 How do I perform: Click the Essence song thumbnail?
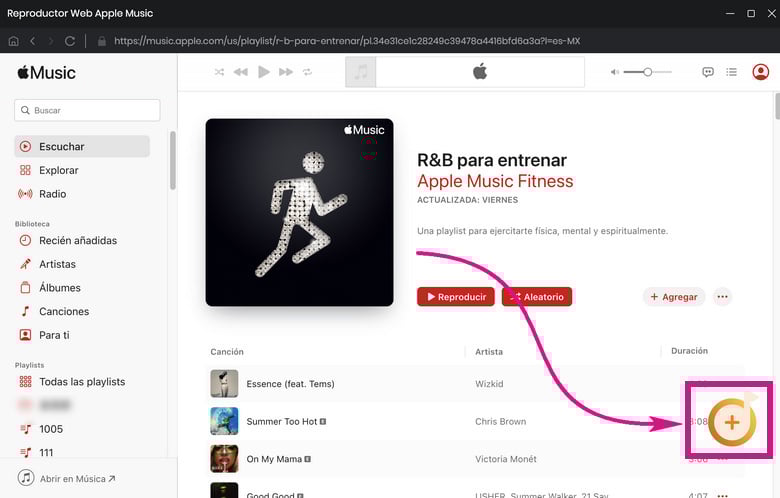224,384
